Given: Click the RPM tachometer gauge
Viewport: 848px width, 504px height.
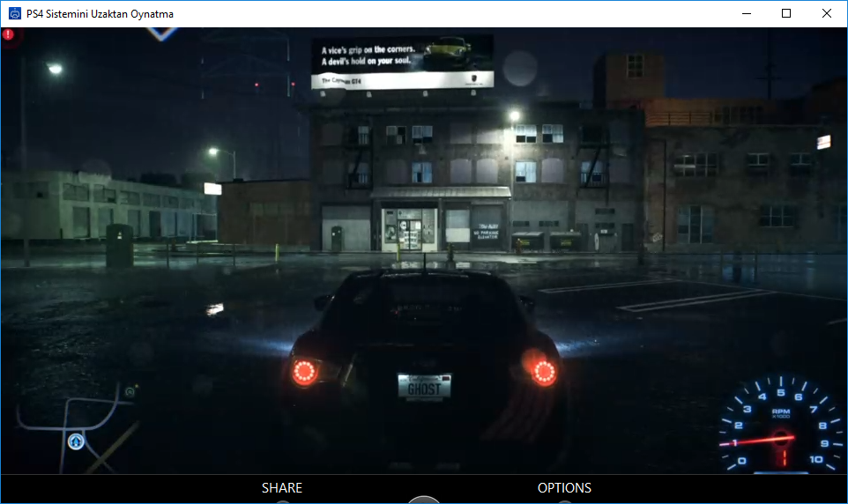Looking at the screenshot, I should (x=781, y=425).
